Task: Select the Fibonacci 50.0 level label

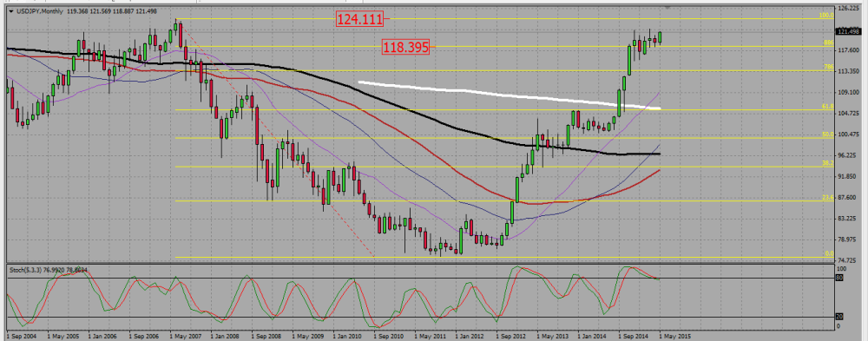Action: click(828, 134)
